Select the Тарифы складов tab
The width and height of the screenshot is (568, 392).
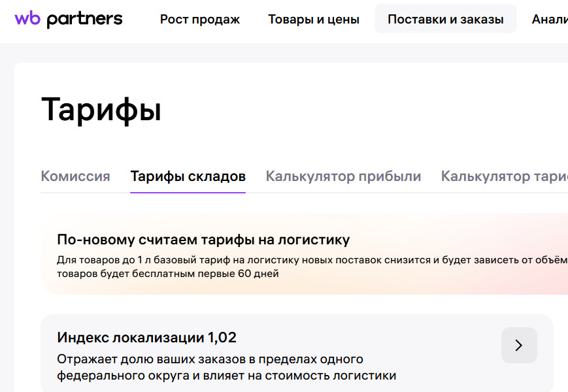click(188, 176)
